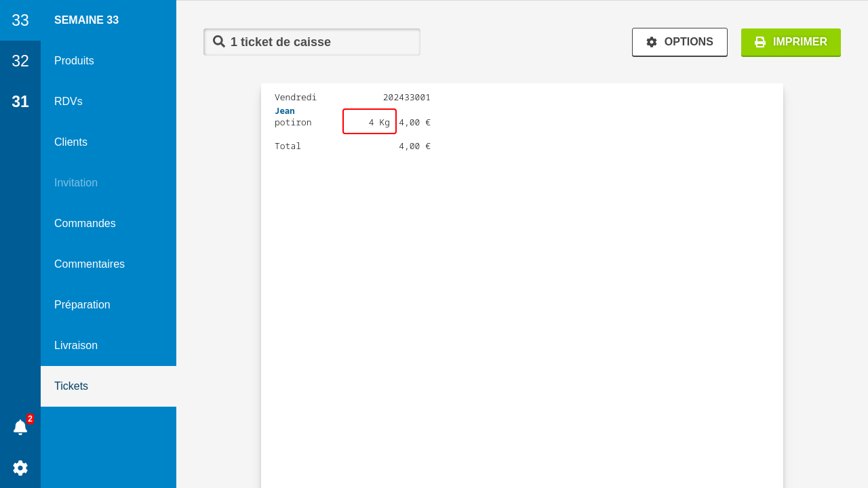Click the printer icon on Imprimer
The image size is (868, 488).
[760, 42]
